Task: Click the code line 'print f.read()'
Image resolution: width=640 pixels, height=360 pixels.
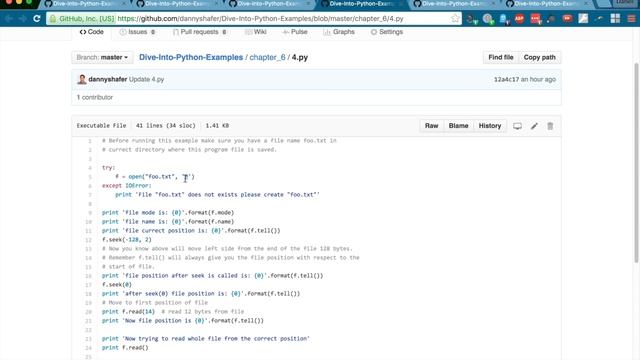Action: click(125, 348)
